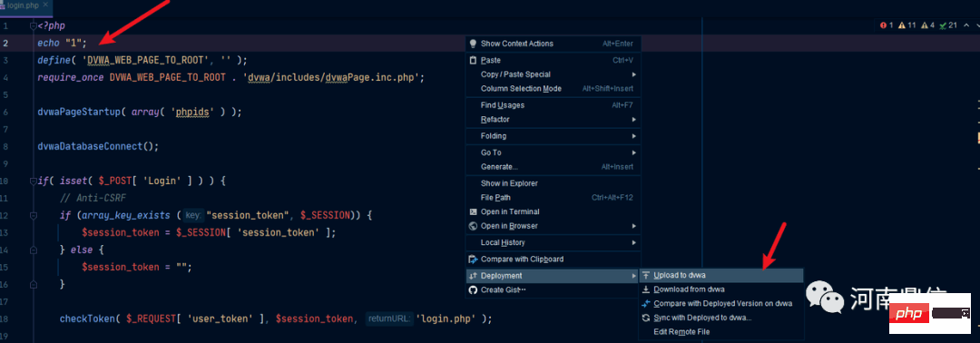Viewport: 980px width, 343px height.
Task: Click the compare icon beside Compare with Clipboard
Action: pyautogui.click(x=473, y=260)
